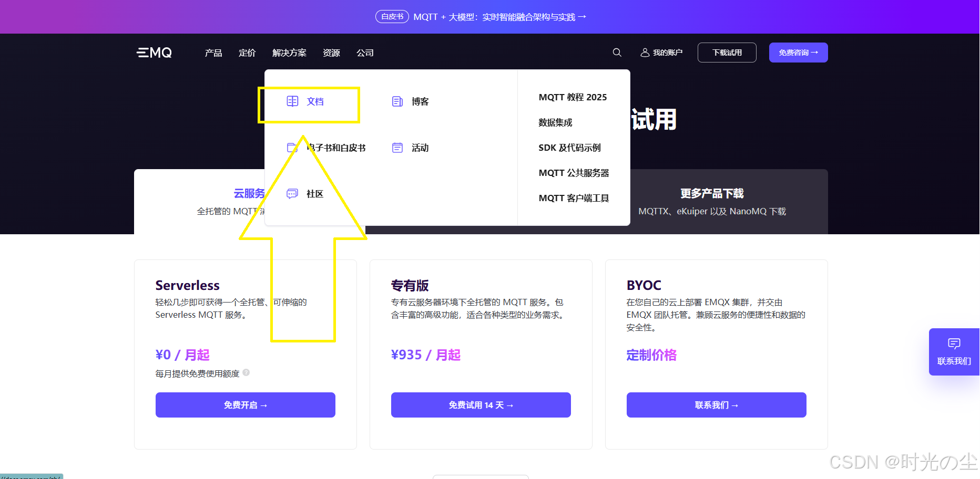Open the search icon in the header
This screenshot has width=980, height=479.
tap(617, 53)
